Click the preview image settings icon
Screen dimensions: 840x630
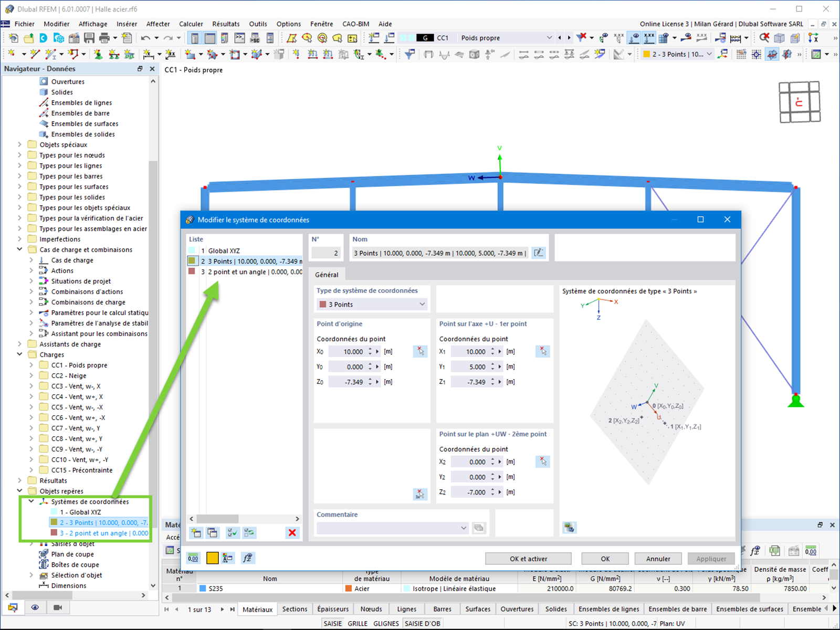pyautogui.click(x=570, y=527)
